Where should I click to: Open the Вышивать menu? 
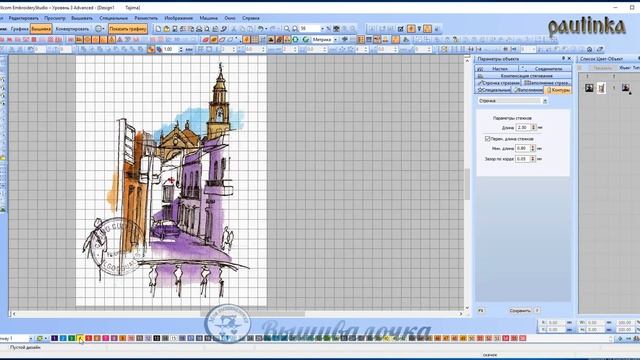pyautogui.click(x=82, y=18)
